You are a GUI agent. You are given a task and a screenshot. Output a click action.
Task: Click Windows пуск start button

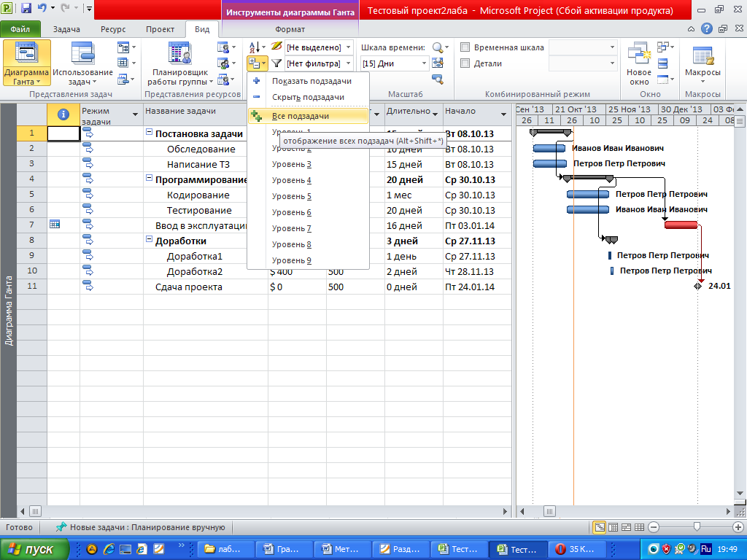click(x=34, y=549)
